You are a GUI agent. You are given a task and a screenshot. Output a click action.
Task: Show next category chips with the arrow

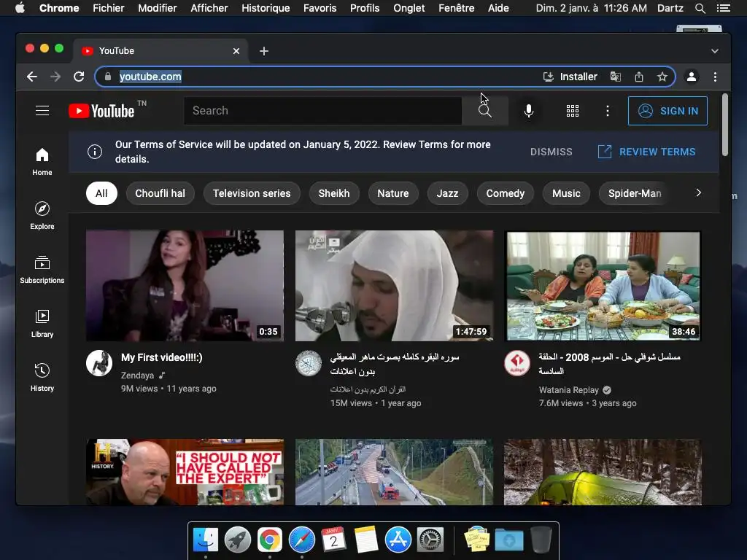tap(698, 192)
